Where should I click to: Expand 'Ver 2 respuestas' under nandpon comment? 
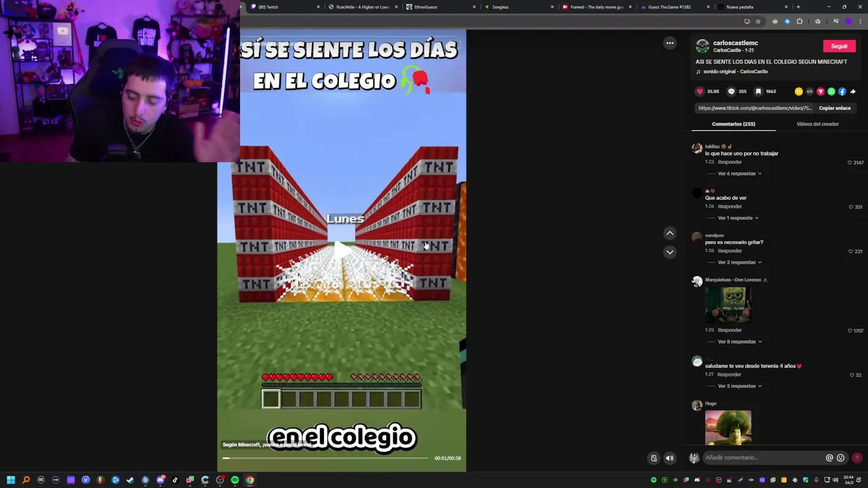tap(739, 262)
